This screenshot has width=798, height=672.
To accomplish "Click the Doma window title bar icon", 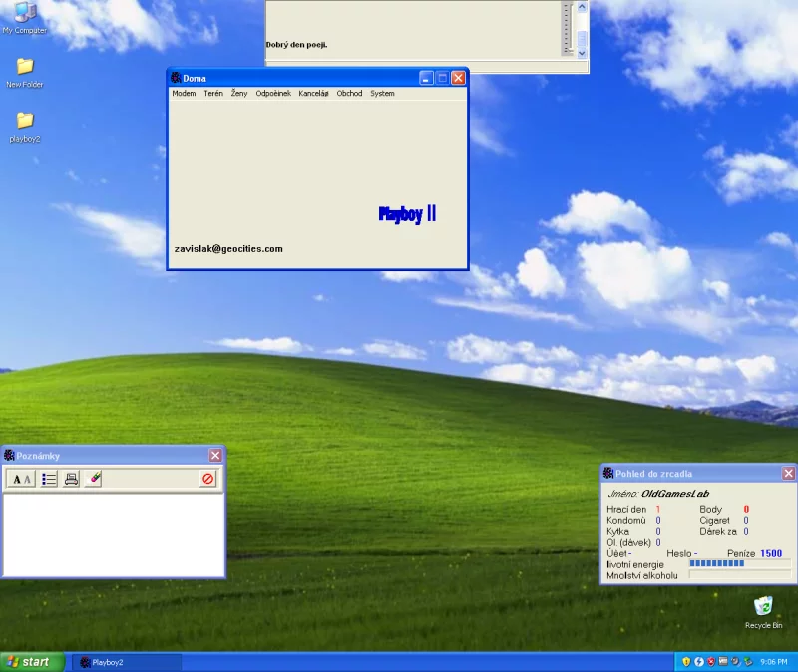I will (x=176, y=78).
